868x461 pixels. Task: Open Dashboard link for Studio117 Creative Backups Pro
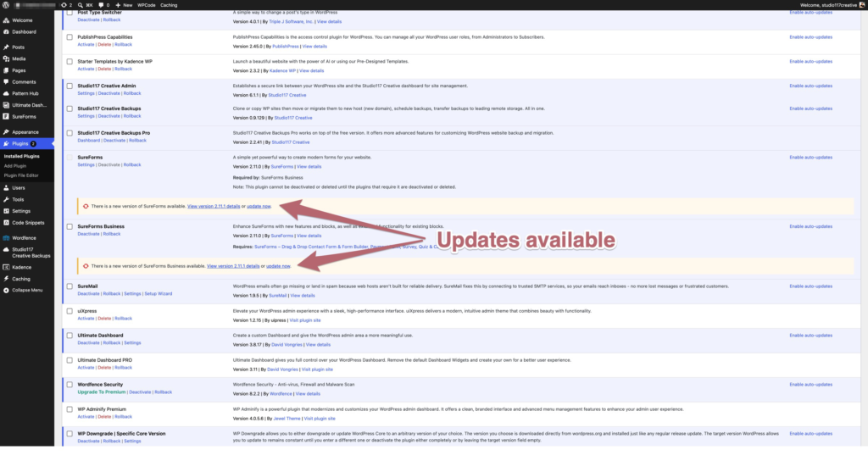click(x=88, y=141)
